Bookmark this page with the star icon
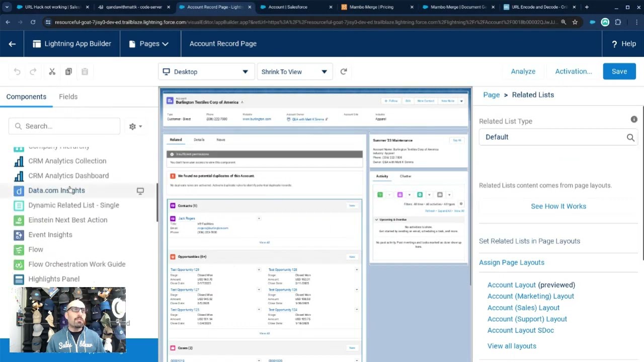 click(x=575, y=22)
